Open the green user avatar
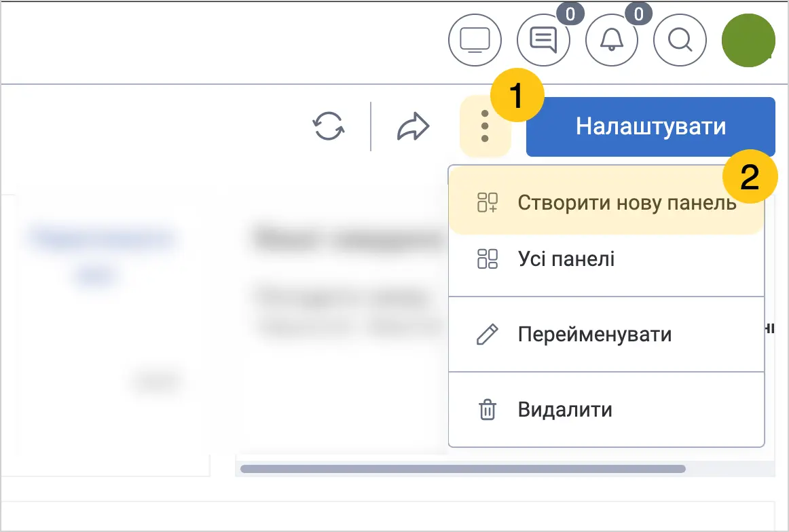Image resolution: width=789 pixels, height=532 pixels. click(748, 40)
